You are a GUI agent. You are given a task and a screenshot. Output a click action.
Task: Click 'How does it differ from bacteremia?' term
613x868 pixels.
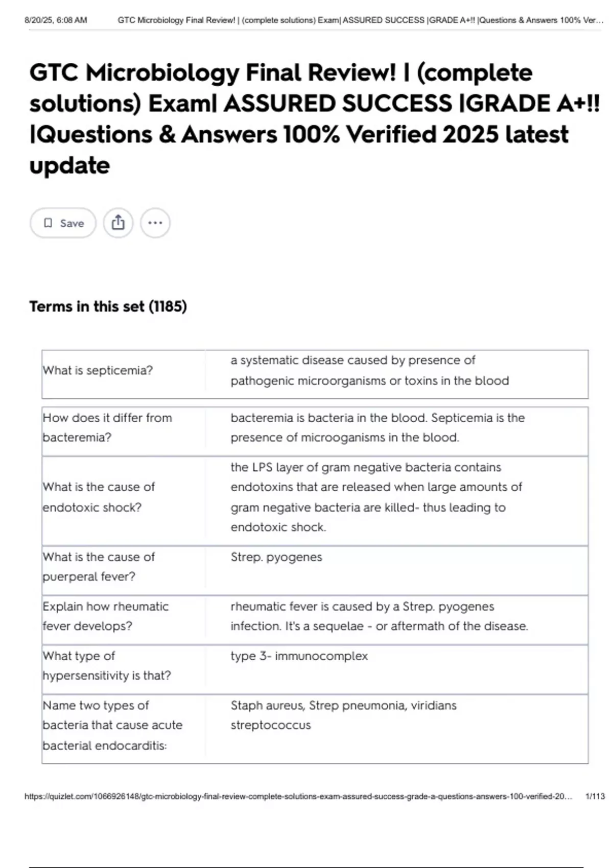[107, 427]
